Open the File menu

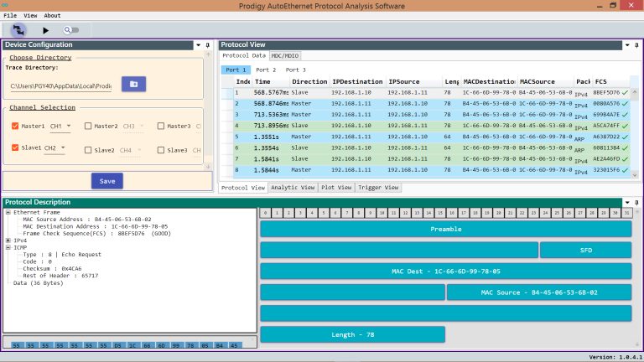pyautogui.click(x=10, y=16)
